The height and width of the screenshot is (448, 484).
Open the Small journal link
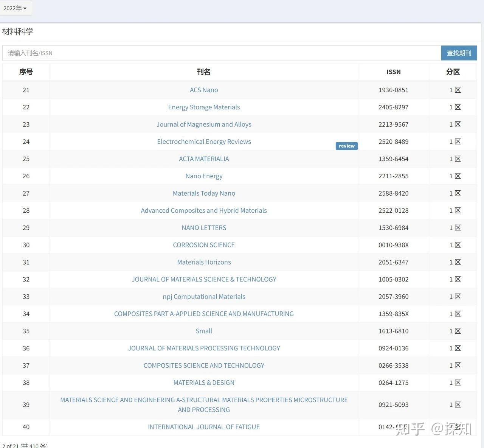click(x=204, y=331)
